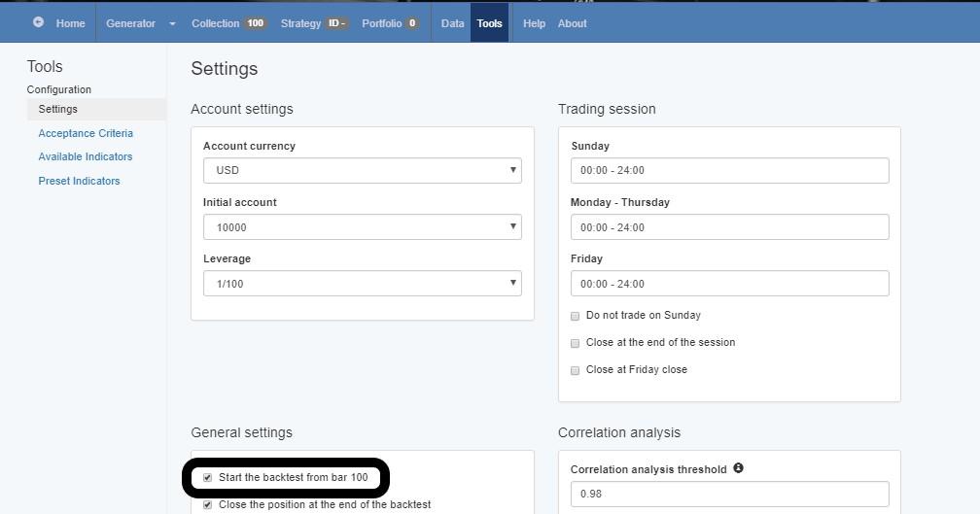Click the back arrow icon beside Home
This screenshot has height=514, width=980.
(x=38, y=21)
